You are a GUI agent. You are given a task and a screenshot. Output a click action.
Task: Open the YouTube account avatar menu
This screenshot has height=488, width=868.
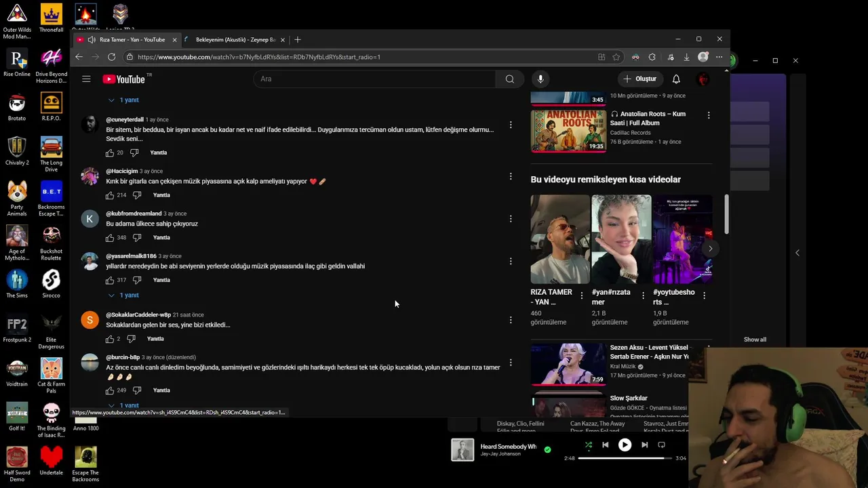tap(703, 79)
